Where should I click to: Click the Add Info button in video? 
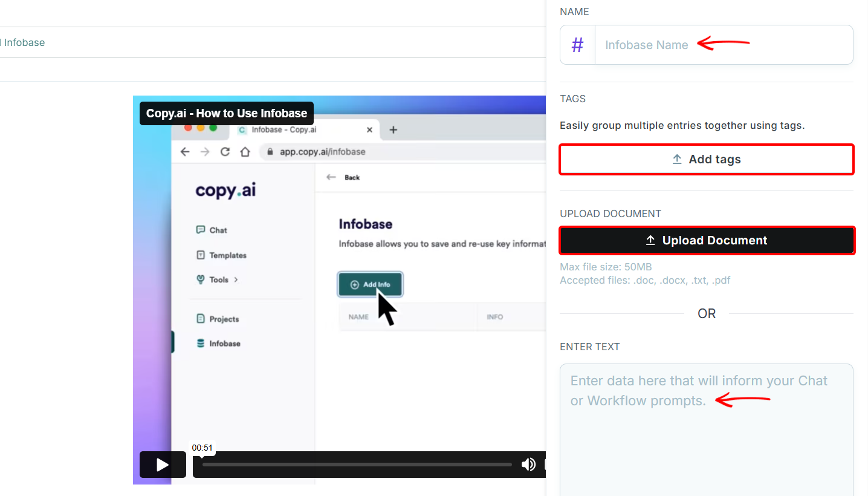point(370,284)
